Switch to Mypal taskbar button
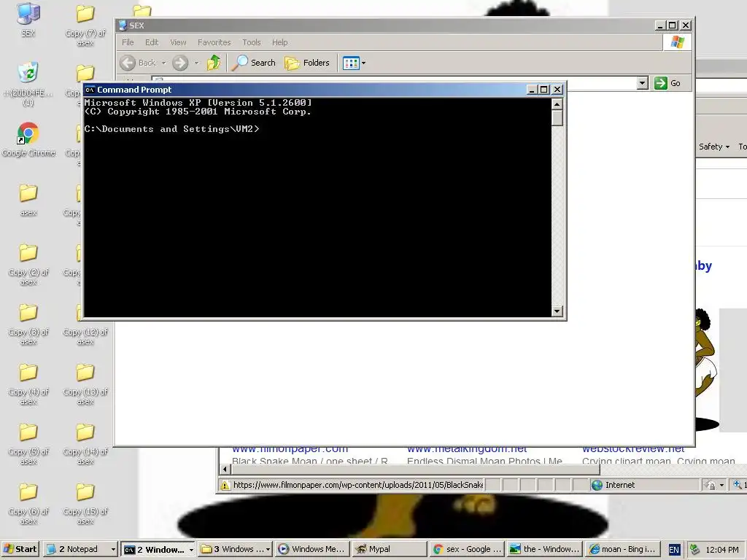Image resolution: width=747 pixels, height=560 pixels. pos(390,549)
